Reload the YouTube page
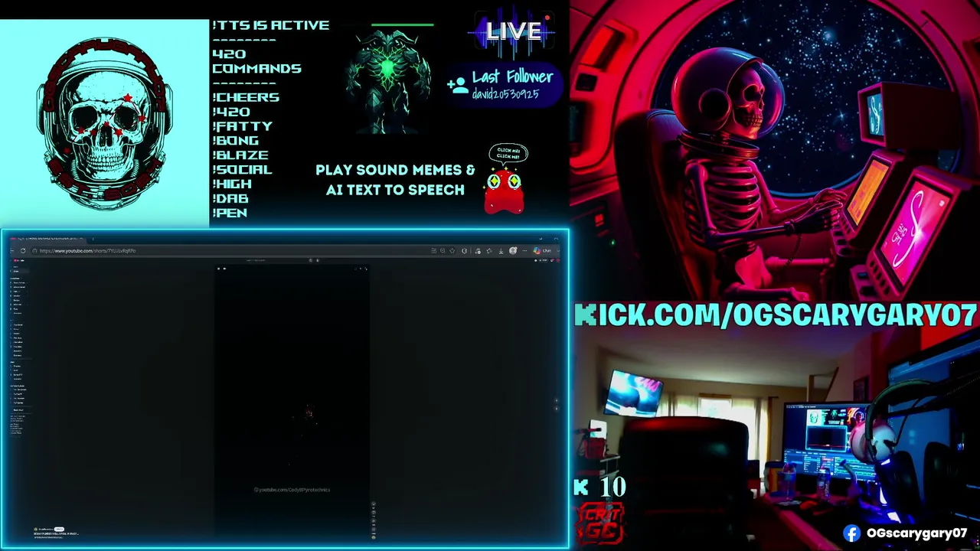 tap(23, 251)
